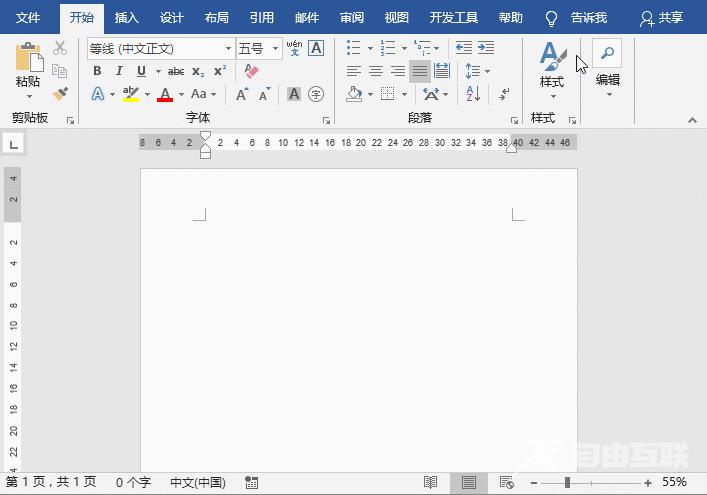
Task: Switch to the 设计 Design tab
Action: [172, 18]
